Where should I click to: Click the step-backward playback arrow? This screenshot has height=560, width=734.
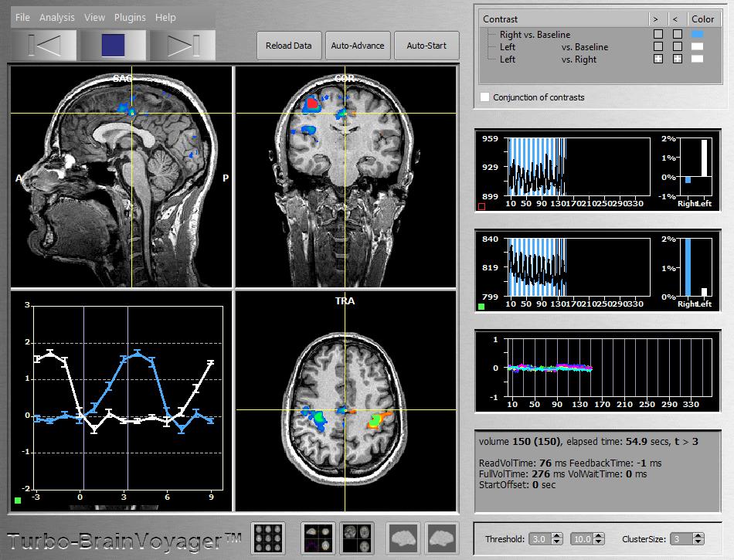point(44,46)
